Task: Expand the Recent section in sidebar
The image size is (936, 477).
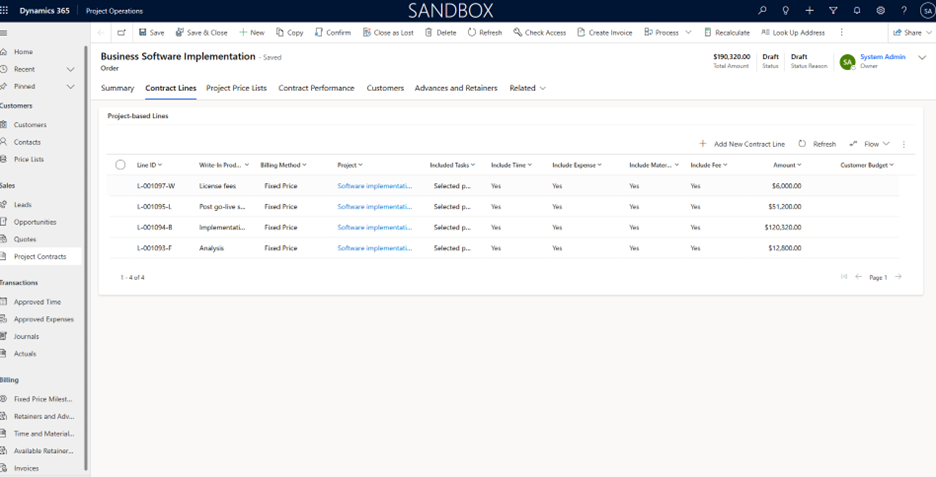Action: click(70, 69)
